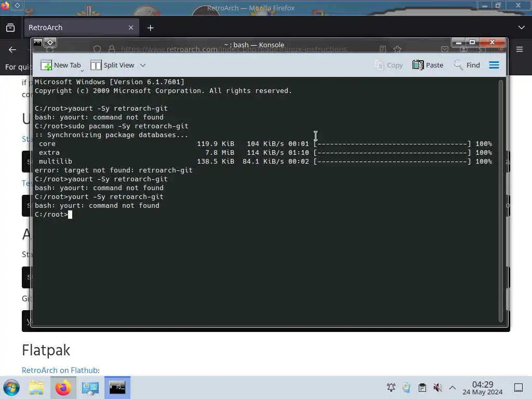Click 'Copyright (c) 2009 Microsoft Corporation' line
The width and height of the screenshot is (532, 399).
(163, 91)
